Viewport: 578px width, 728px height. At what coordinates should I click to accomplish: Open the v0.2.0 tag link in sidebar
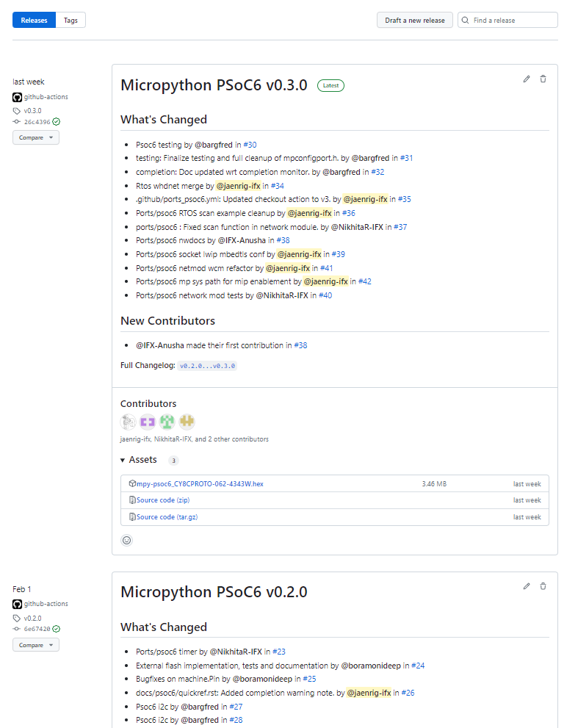pos(32,619)
